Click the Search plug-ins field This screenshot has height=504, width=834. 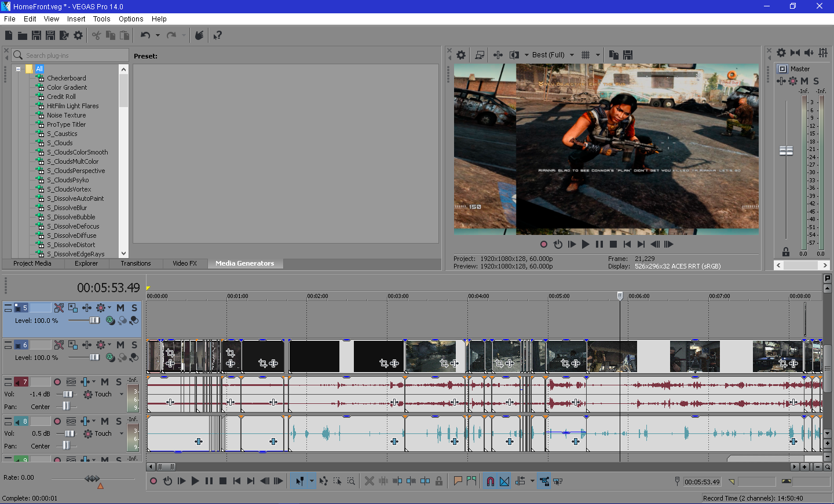[75, 56]
